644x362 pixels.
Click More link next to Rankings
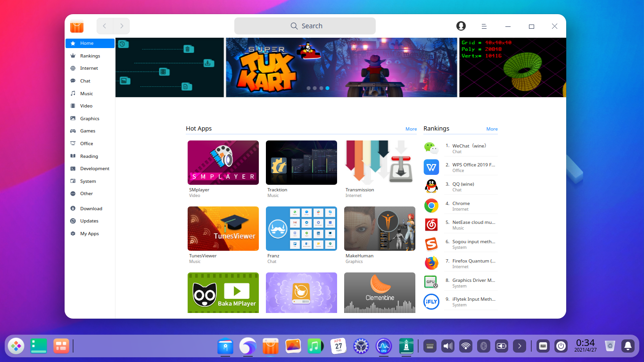pyautogui.click(x=492, y=129)
